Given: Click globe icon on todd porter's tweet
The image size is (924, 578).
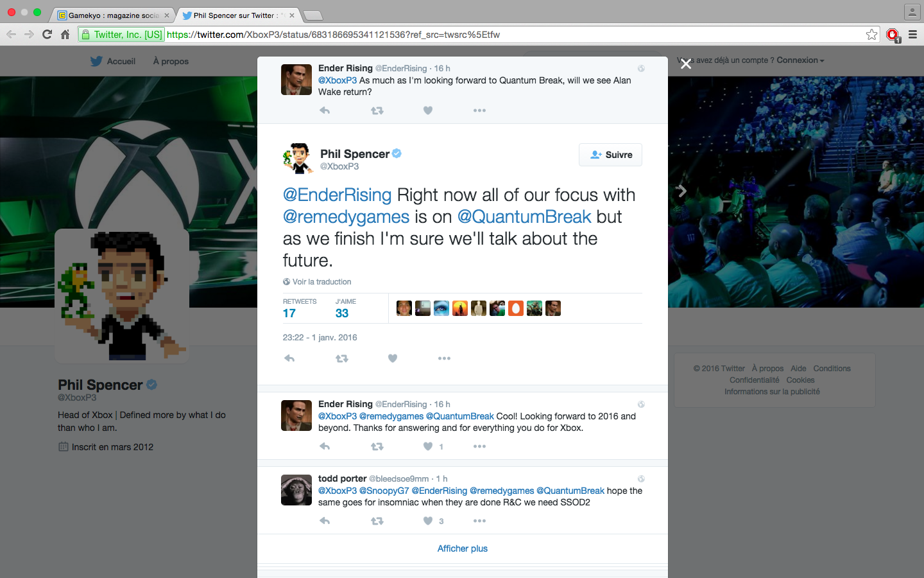Looking at the screenshot, I should click(x=640, y=478).
